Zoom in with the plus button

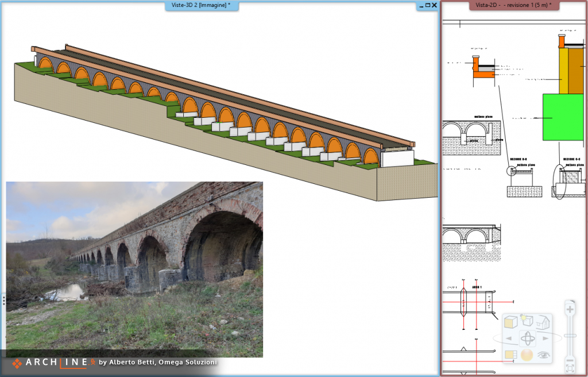pyautogui.click(x=570, y=309)
